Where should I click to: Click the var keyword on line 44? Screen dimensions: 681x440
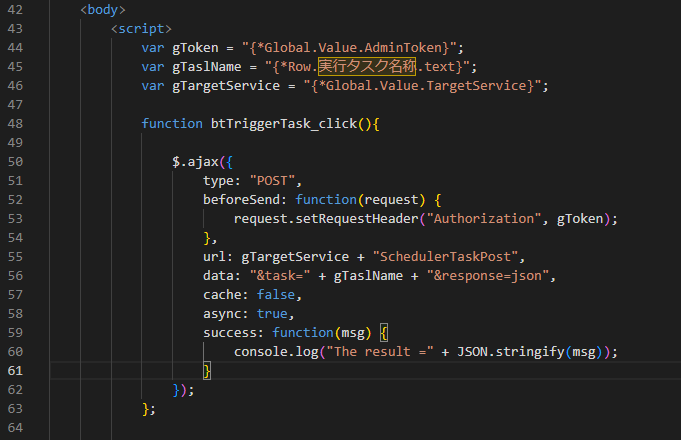tap(153, 48)
